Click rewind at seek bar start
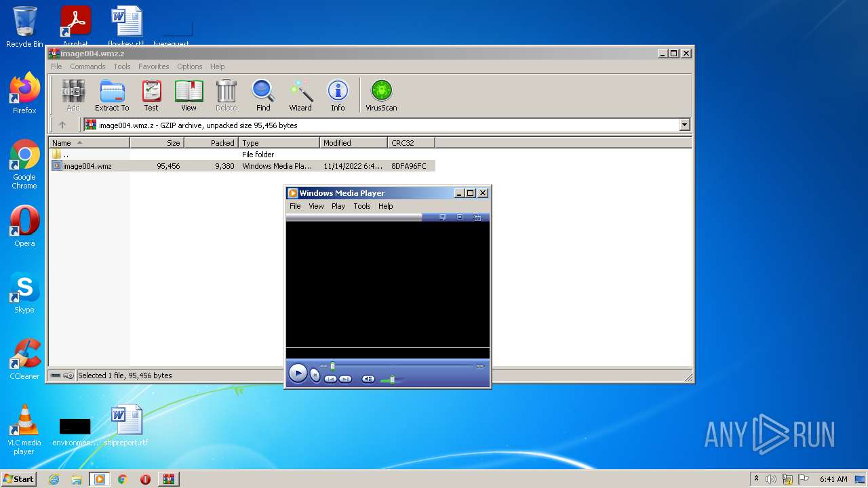Viewport: 868px width, 488px height. click(x=323, y=366)
